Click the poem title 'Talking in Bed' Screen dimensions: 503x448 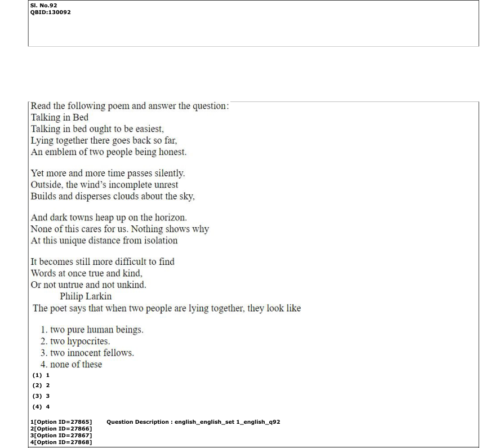59,117
